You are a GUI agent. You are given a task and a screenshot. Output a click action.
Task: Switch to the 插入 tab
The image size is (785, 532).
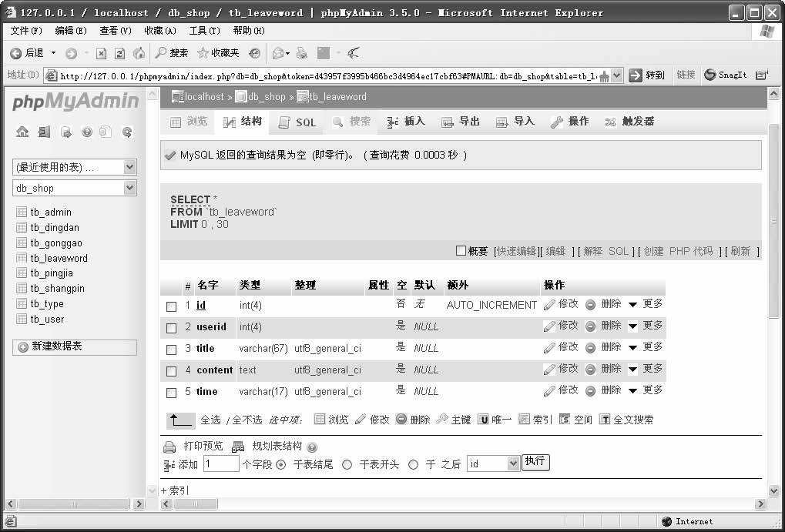coord(406,122)
